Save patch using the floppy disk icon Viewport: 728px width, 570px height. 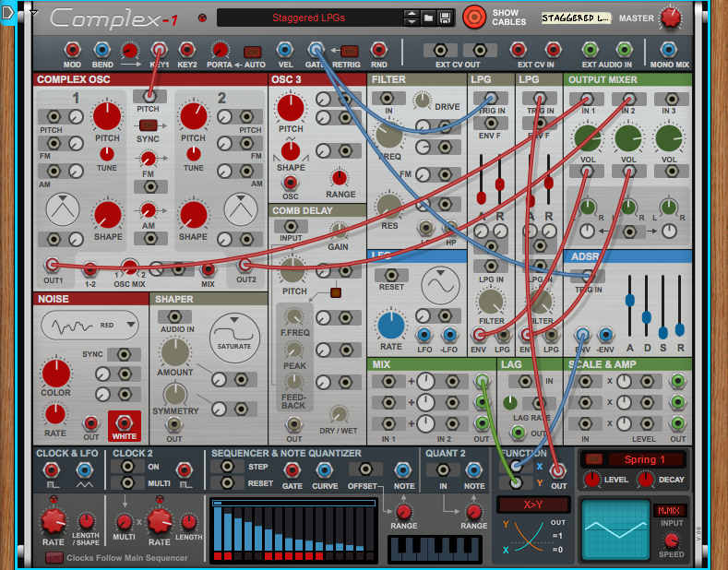pyautogui.click(x=445, y=18)
